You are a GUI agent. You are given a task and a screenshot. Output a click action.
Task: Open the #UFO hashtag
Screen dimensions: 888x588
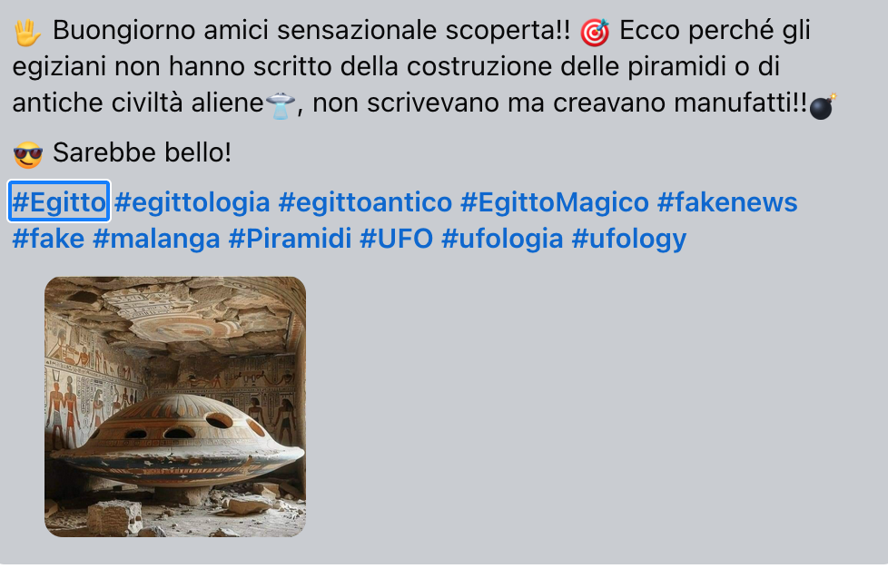pos(397,239)
